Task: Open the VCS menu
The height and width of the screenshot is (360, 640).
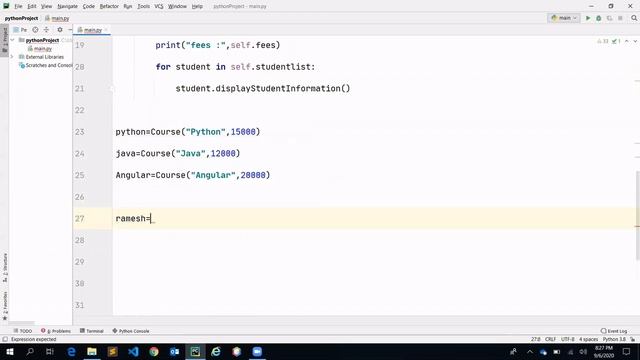Action: pyautogui.click(x=159, y=7)
